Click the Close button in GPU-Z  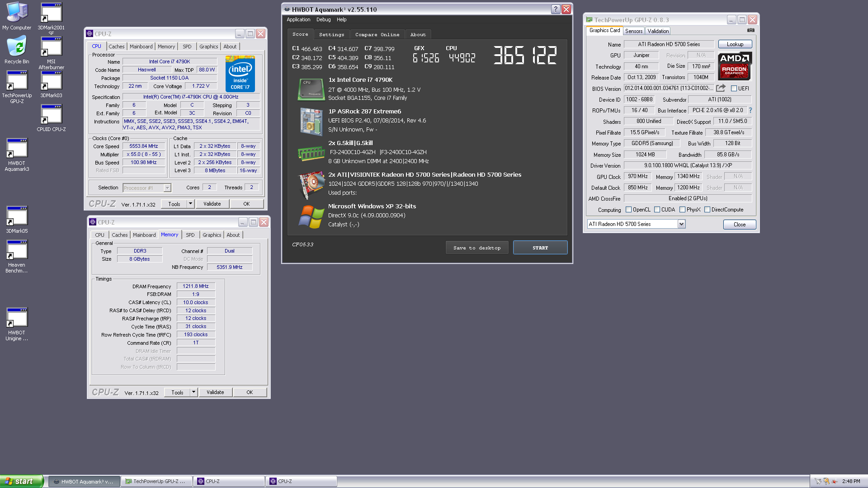[740, 225]
